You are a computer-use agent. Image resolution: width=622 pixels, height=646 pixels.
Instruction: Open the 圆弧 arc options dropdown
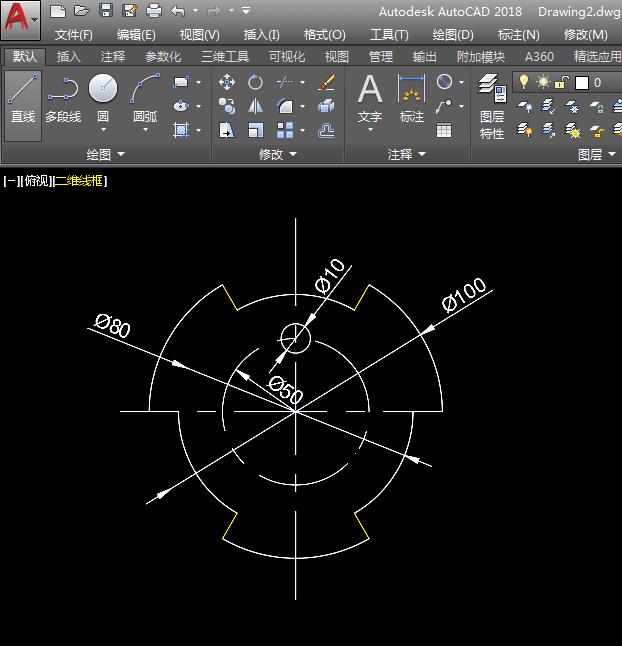pos(145,130)
